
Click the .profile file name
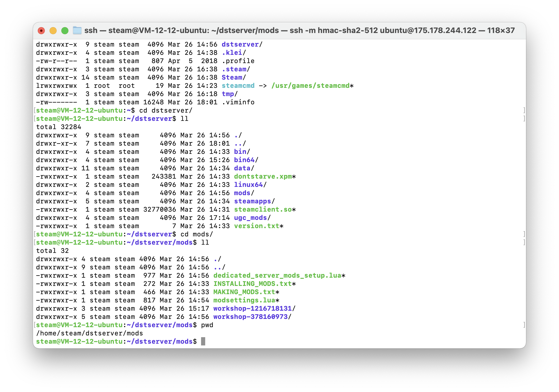point(238,61)
